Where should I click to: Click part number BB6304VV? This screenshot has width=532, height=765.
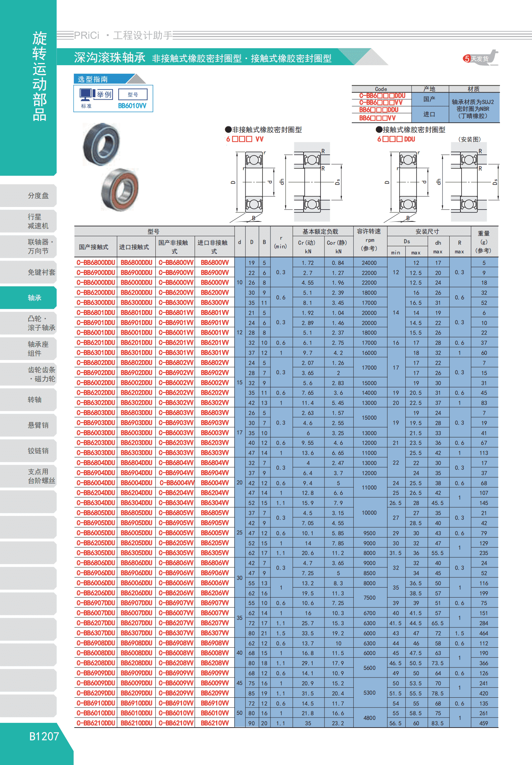coord(215,503)
